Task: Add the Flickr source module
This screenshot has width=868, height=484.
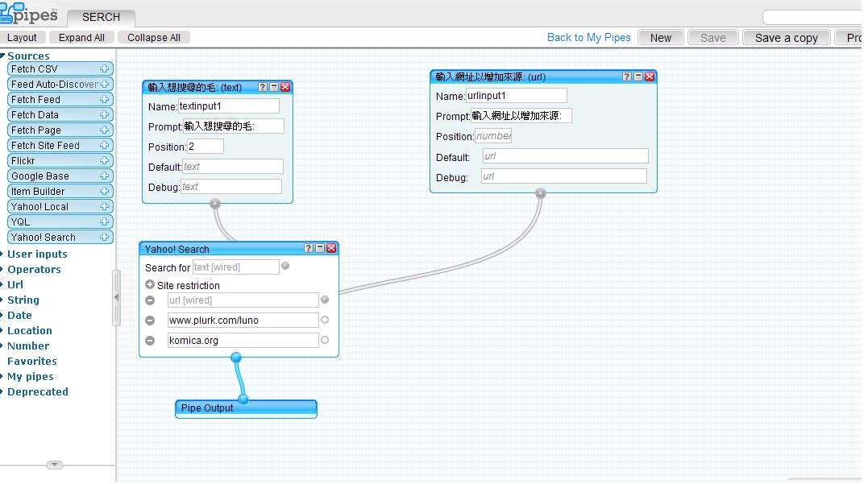Action: click(x=60, y=160)
